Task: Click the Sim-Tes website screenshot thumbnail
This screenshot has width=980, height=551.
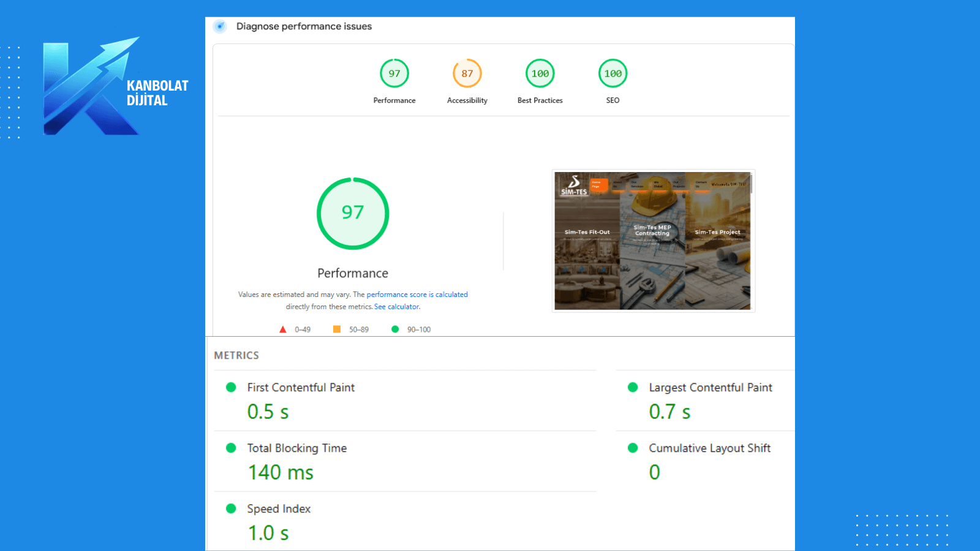Action: tap(653, 241)
